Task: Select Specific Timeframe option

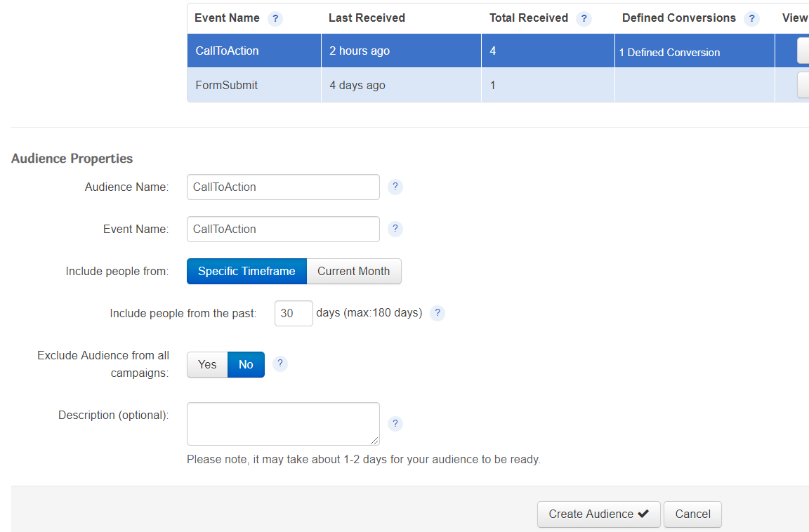Action: pyautogui.click(x=246, y=271)
